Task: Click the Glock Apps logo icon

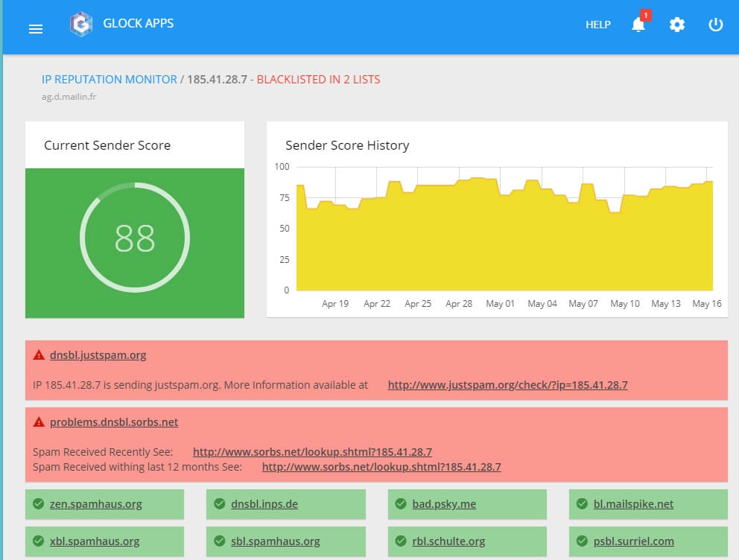Action: click(x=81, y=24)
